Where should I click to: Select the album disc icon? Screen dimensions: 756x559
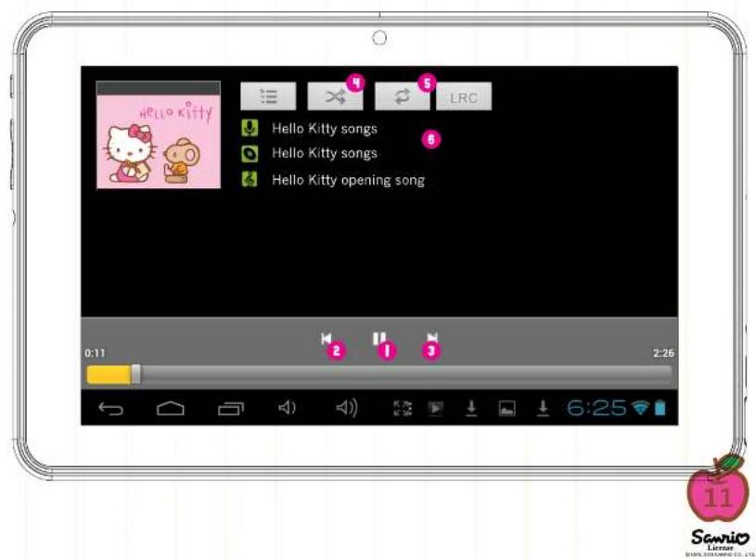pos(250,154)
